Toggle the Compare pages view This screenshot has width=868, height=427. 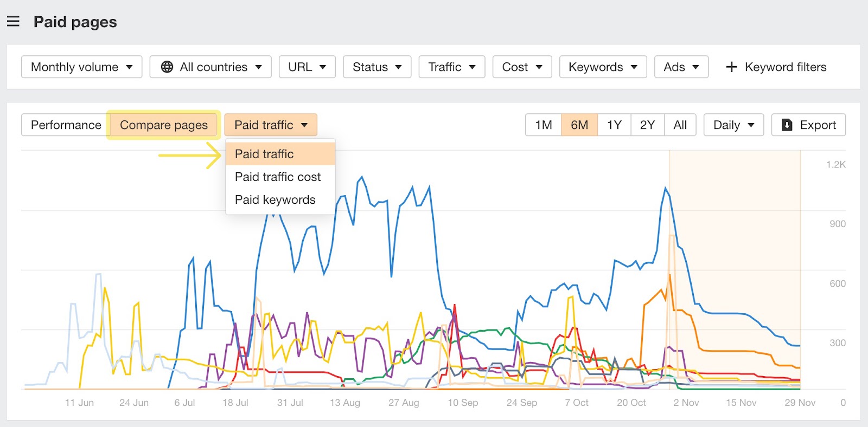[x=163, y=125]
